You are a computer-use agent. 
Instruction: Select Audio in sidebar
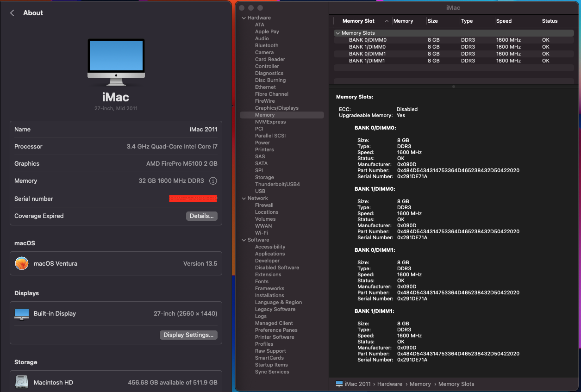262,39
